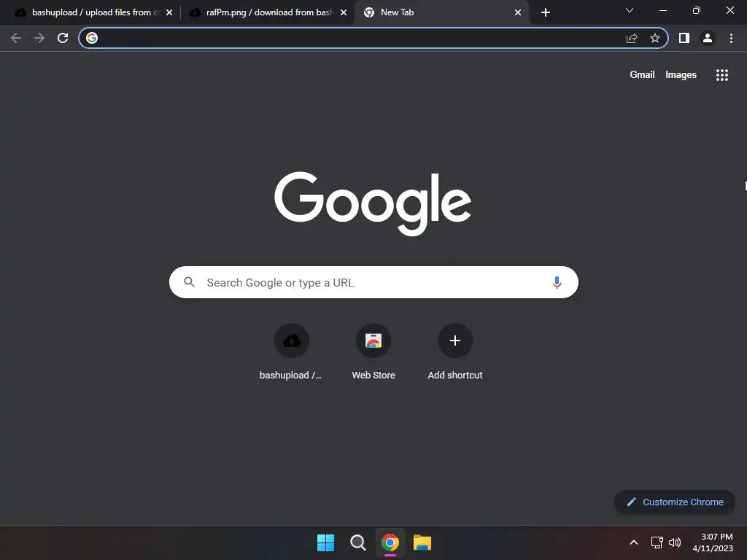Close the bashupload upload files tab
747x560 pixels.
point(169,12)
